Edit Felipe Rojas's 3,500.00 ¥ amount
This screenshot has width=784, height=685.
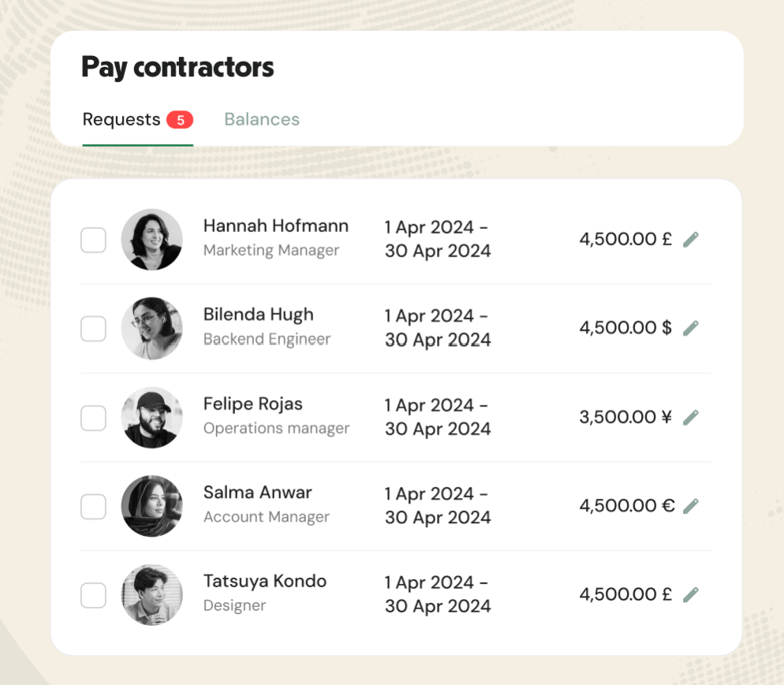(x=691, y=417)
